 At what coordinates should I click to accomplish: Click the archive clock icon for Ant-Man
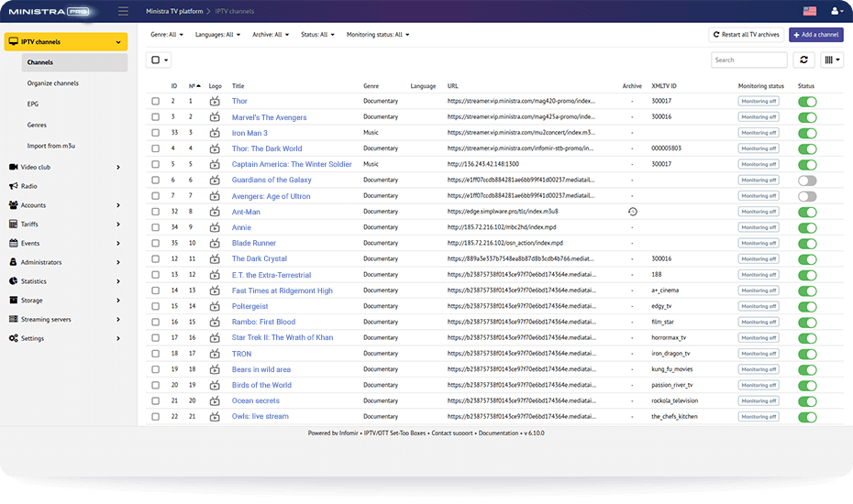[632, 212]
